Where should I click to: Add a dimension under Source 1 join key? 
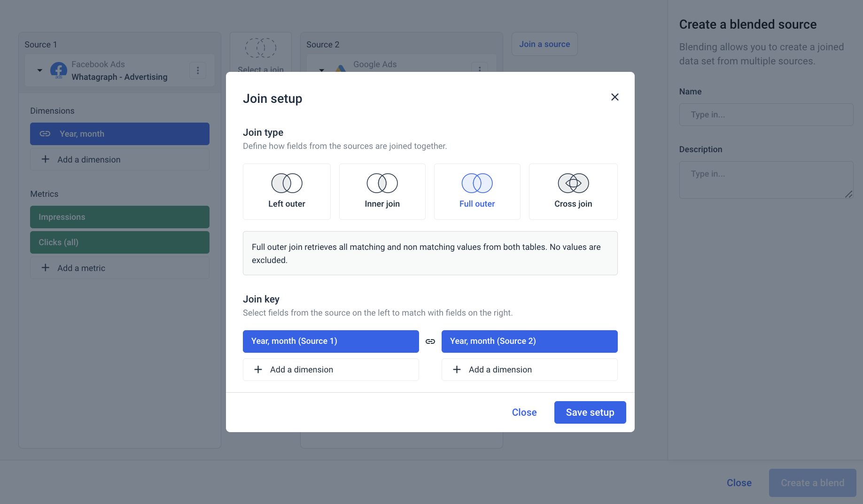tap(331, 370)
